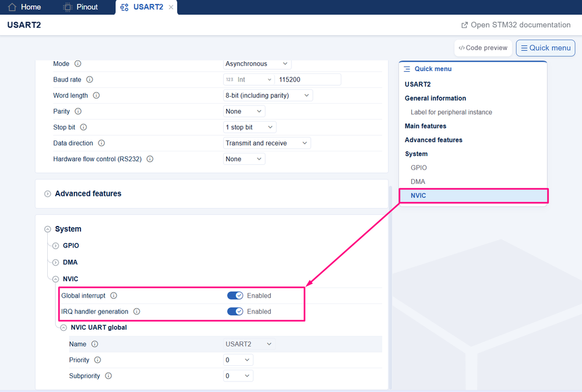Show info for NVIC Name field
The image size is (582, 392).
pos(94,344)
